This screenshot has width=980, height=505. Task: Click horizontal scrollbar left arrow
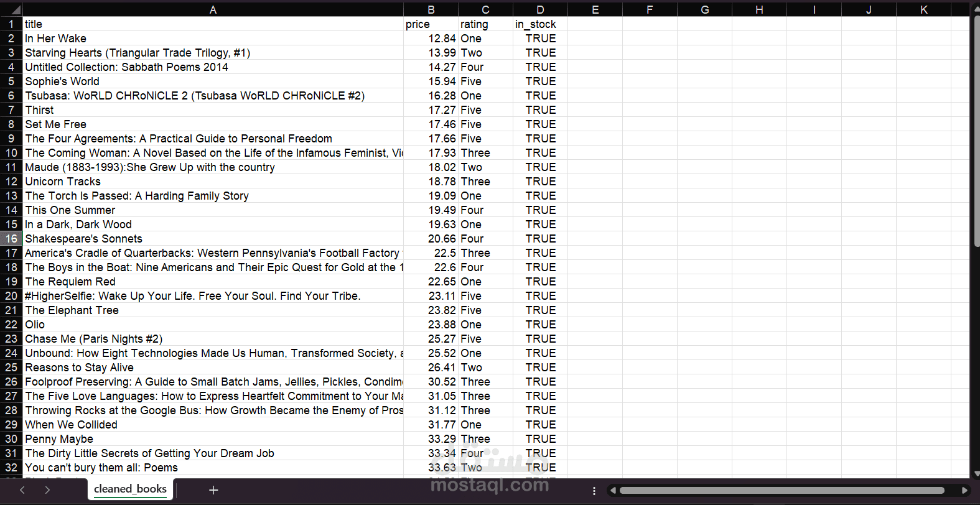coord(613,491)
